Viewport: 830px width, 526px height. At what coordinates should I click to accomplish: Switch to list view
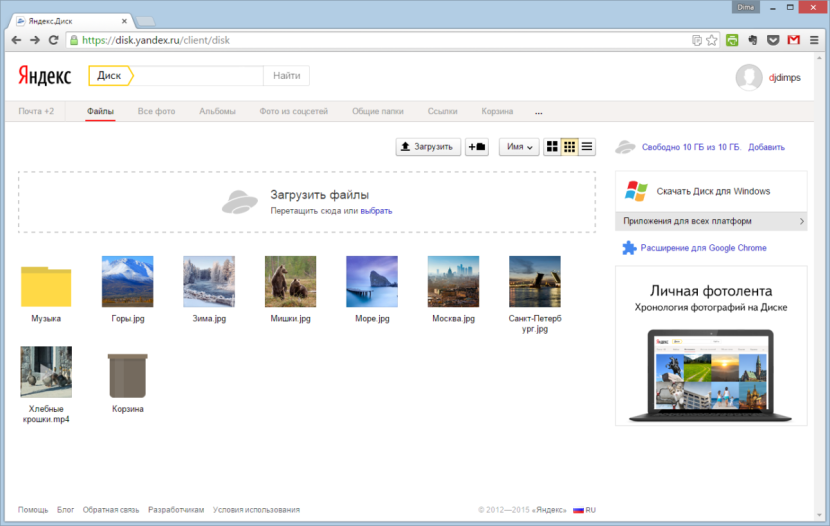tap(587, 147)
